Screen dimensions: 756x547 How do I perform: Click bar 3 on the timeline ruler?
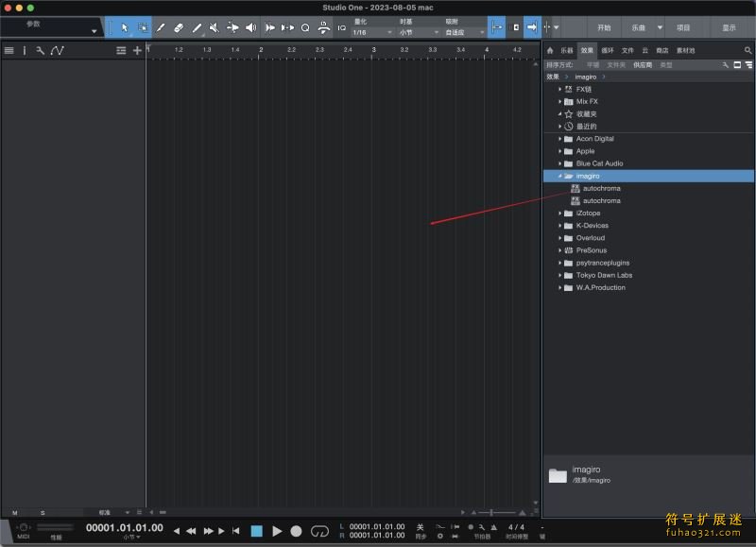coord(373,50)
